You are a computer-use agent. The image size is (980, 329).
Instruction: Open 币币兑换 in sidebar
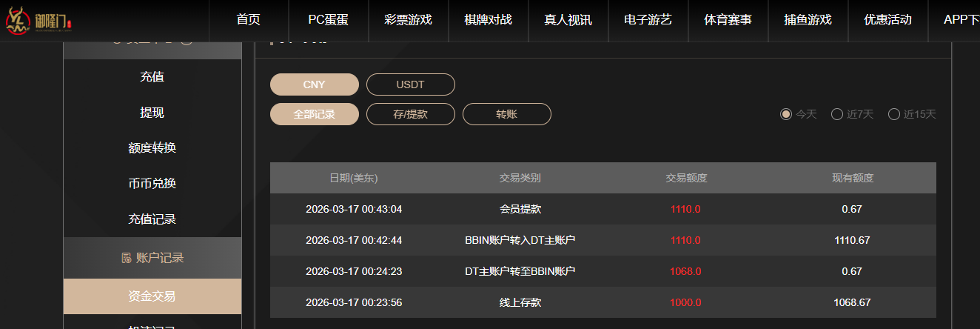click(152, 184)
